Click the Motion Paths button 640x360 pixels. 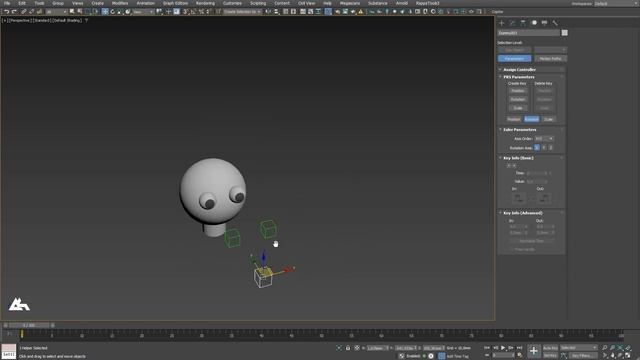pyautogui.click(x=550, y=58)
